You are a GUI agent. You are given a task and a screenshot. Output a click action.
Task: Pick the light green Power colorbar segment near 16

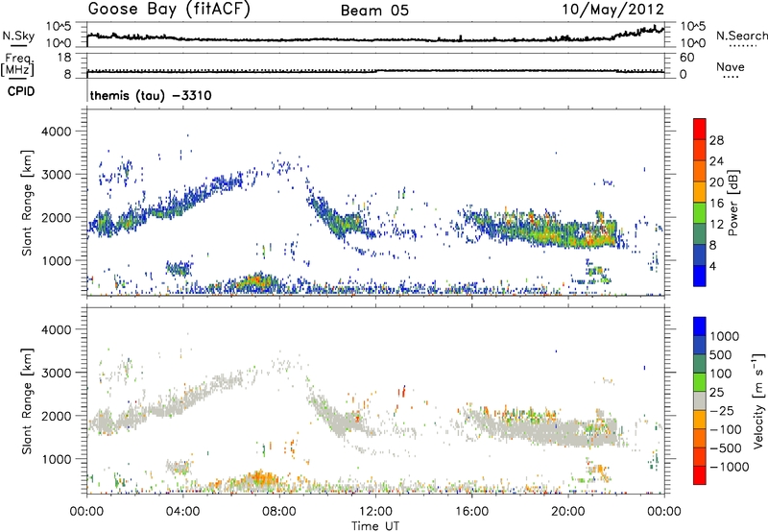click(700, 212)
